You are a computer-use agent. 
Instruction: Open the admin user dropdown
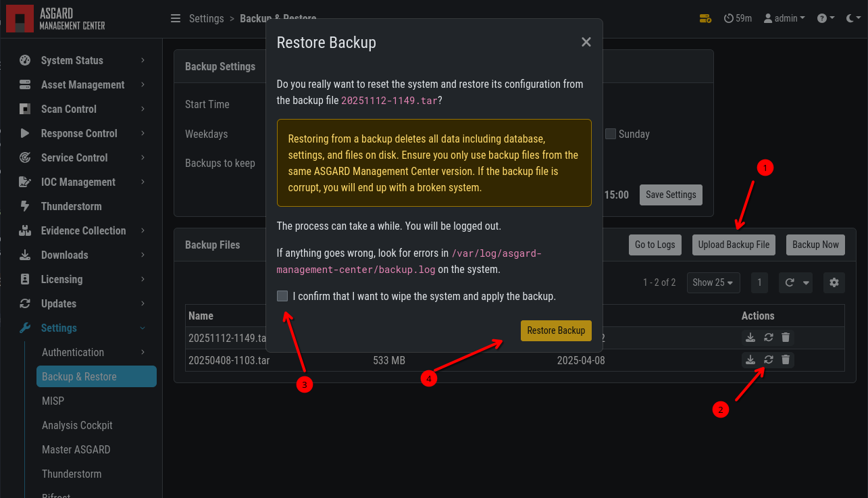[x=784, y=18]
